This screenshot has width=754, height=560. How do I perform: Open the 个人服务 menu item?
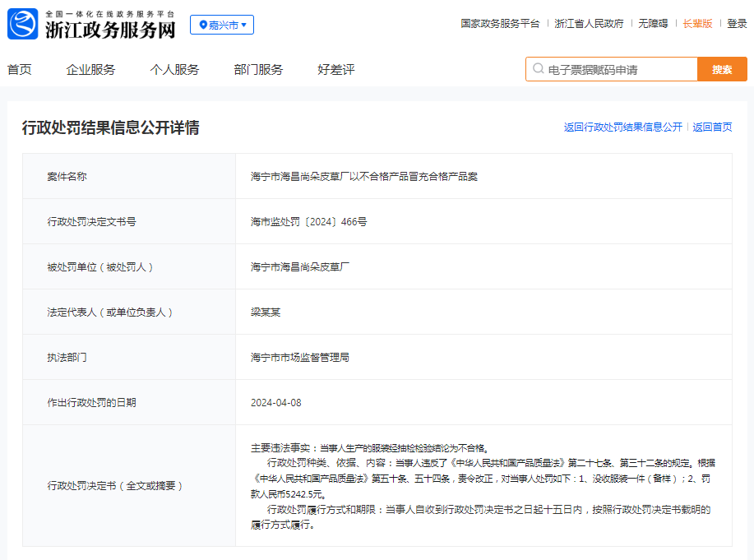[174, 70]
